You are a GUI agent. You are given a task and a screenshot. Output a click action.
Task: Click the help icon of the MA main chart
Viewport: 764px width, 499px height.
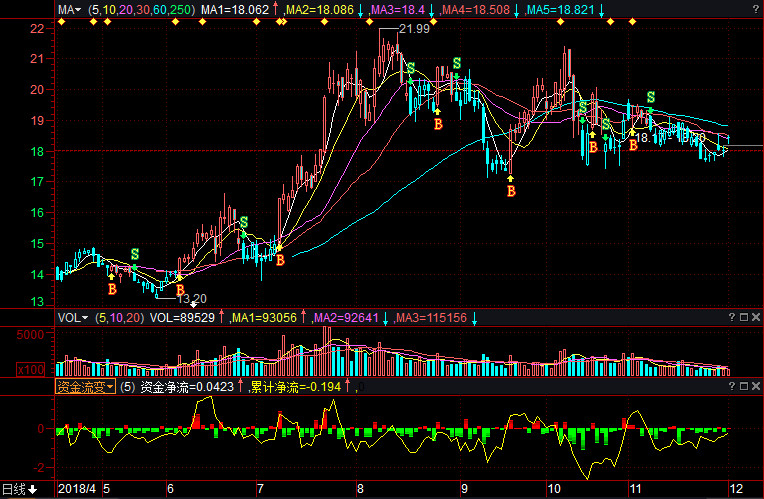click(756, 10)
